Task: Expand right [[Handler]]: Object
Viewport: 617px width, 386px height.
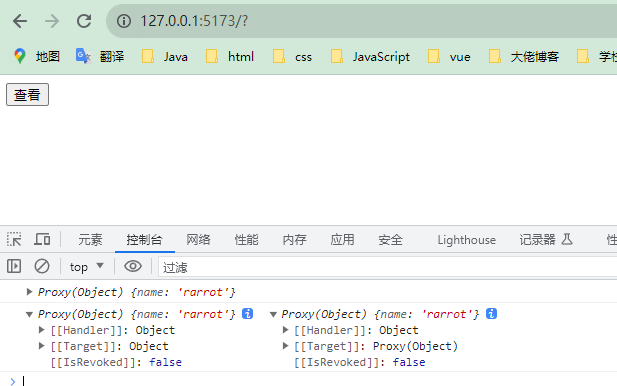Action: [x=285, y=330]
